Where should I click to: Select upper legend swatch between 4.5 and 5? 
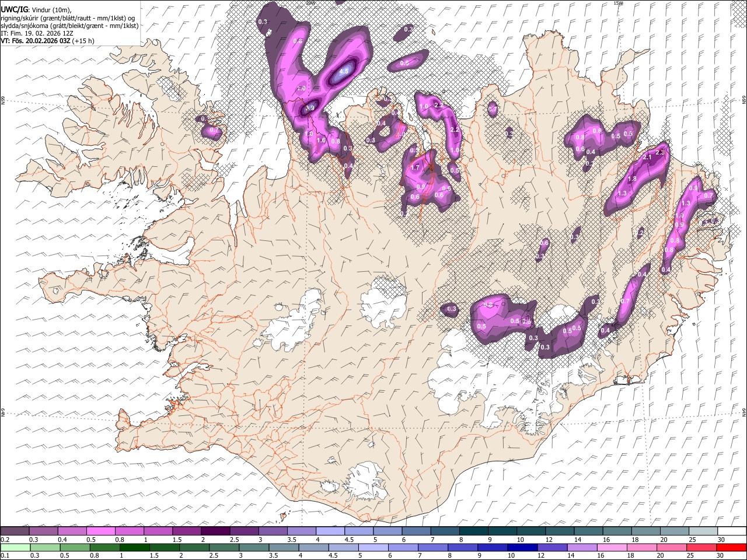[x=358, y=531]
